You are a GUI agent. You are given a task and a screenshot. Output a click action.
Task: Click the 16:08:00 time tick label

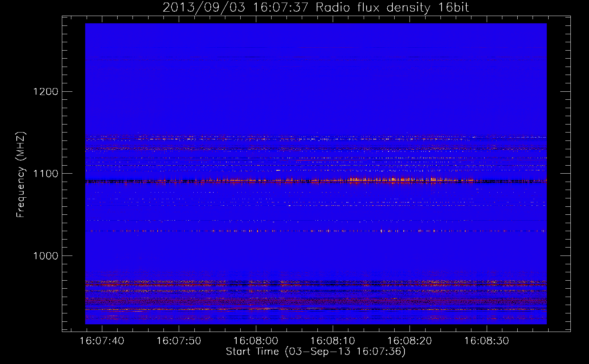tap(256, 341)
